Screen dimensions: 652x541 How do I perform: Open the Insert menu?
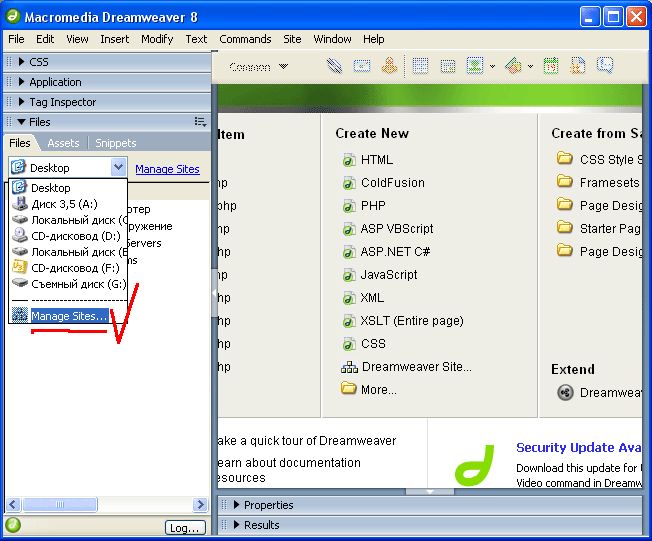(114, 39)
